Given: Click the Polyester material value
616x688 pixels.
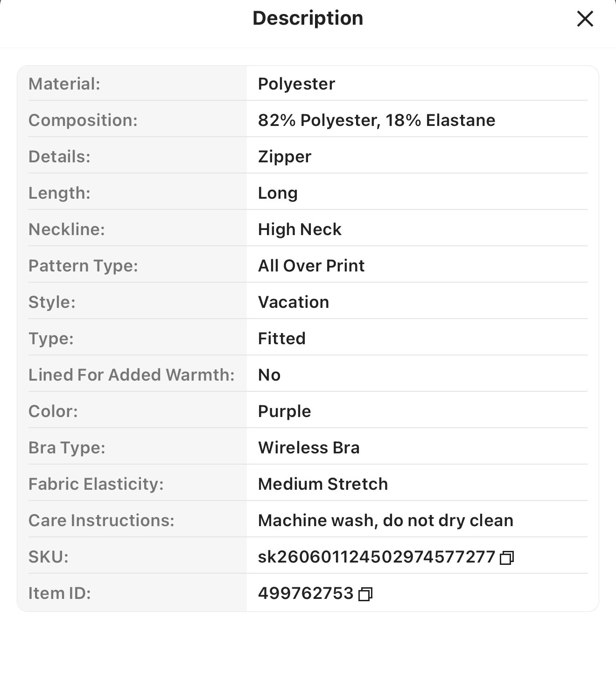Looking at the screenshot, I should 296,84.
